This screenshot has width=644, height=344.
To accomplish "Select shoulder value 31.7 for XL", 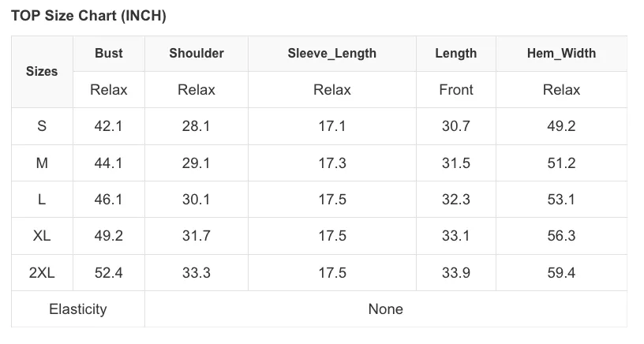I will pos(197,236).
